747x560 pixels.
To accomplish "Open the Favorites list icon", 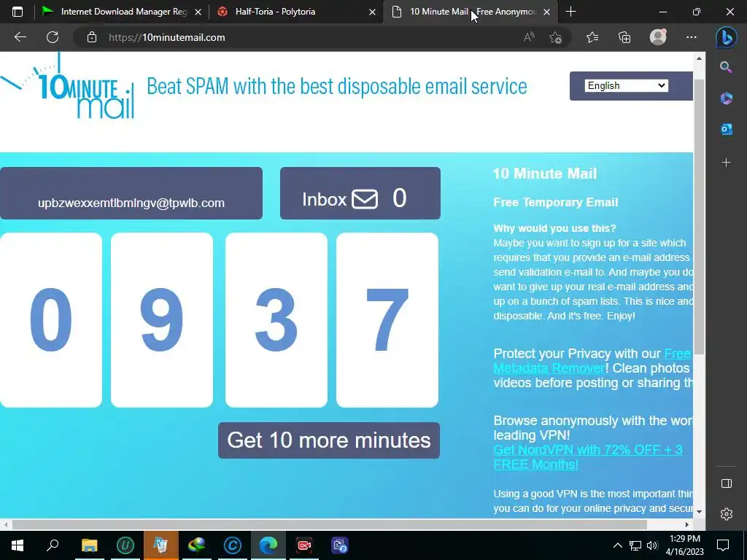I will 592,37.
